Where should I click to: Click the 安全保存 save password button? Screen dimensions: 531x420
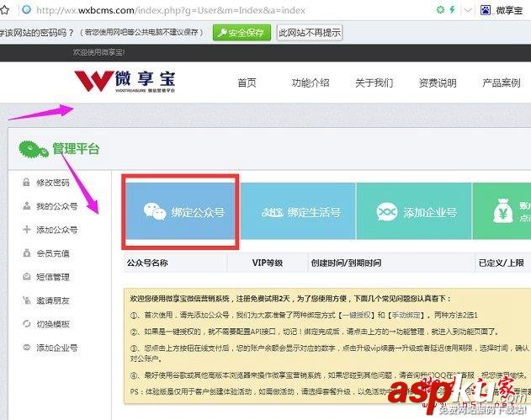tap(242, 33)
